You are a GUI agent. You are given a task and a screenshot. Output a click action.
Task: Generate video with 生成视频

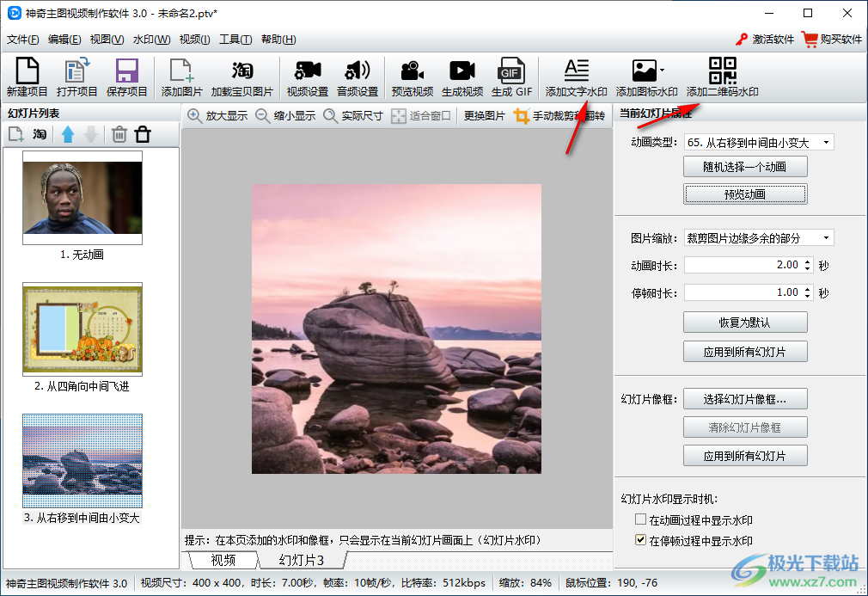click(x=462, y=77)
